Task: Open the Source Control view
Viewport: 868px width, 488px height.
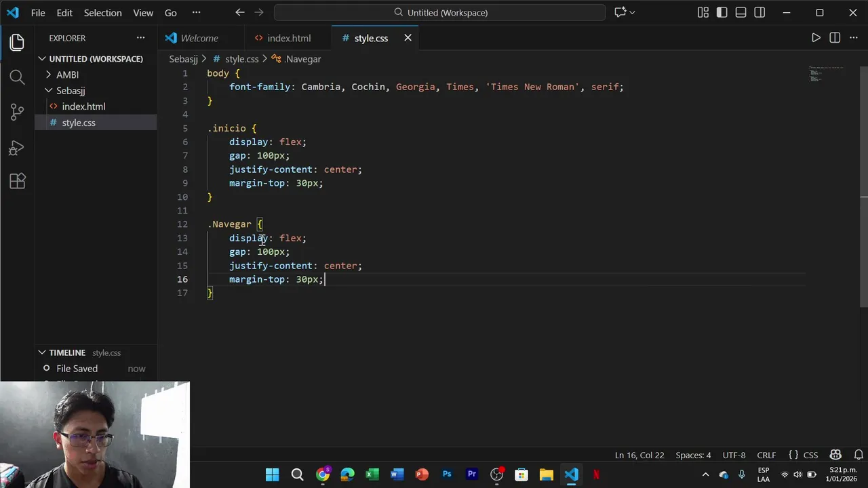Action: tap(17, 113)
